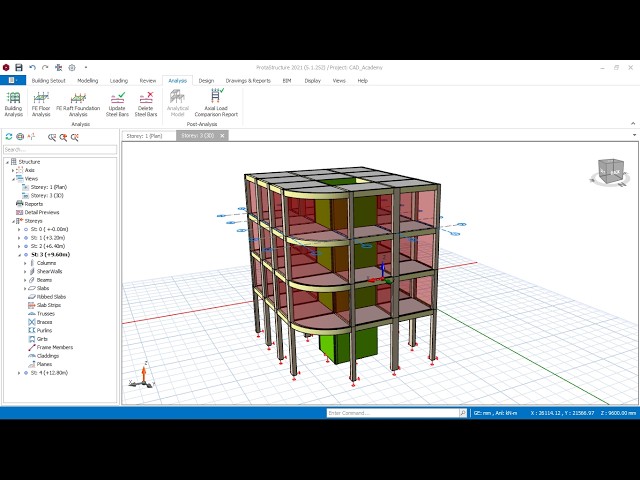Open the quick access toolbar dropdown arrow
Screen dimensions: 640x480
[86, 67]
